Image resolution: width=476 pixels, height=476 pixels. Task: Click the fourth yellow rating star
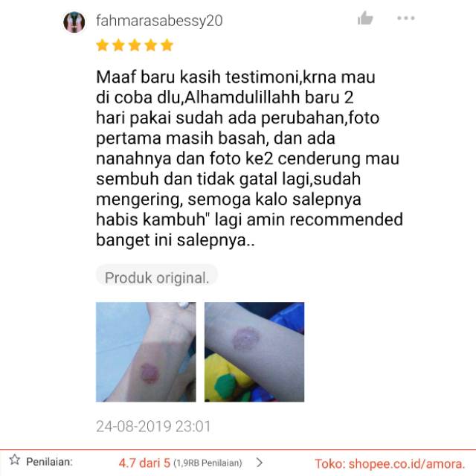click(150, 45)
